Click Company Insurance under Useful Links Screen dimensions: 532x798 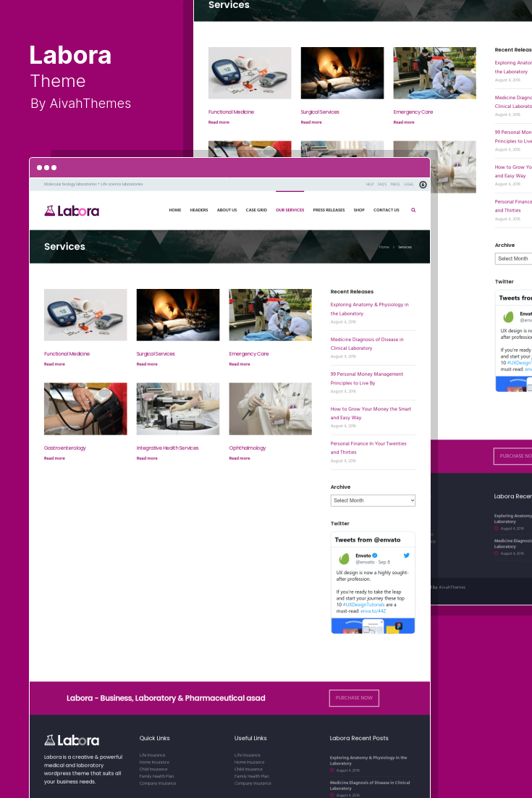tap(253, 784)
